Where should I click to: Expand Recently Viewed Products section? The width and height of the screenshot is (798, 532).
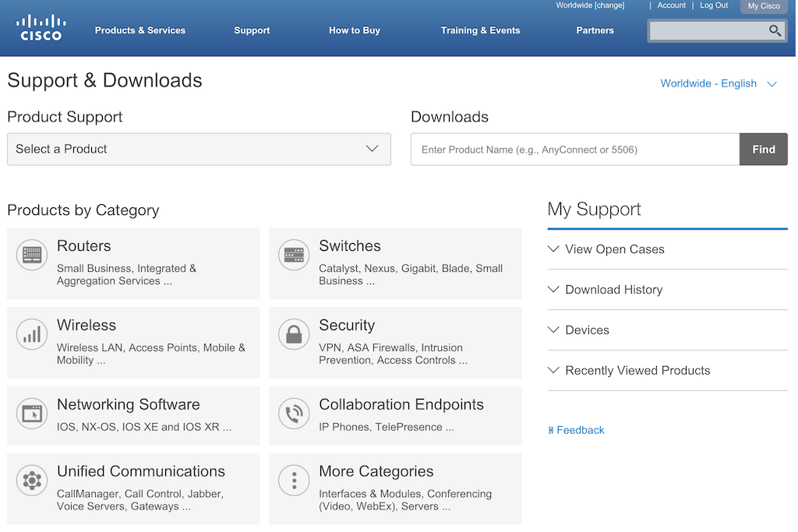[667, 370]
